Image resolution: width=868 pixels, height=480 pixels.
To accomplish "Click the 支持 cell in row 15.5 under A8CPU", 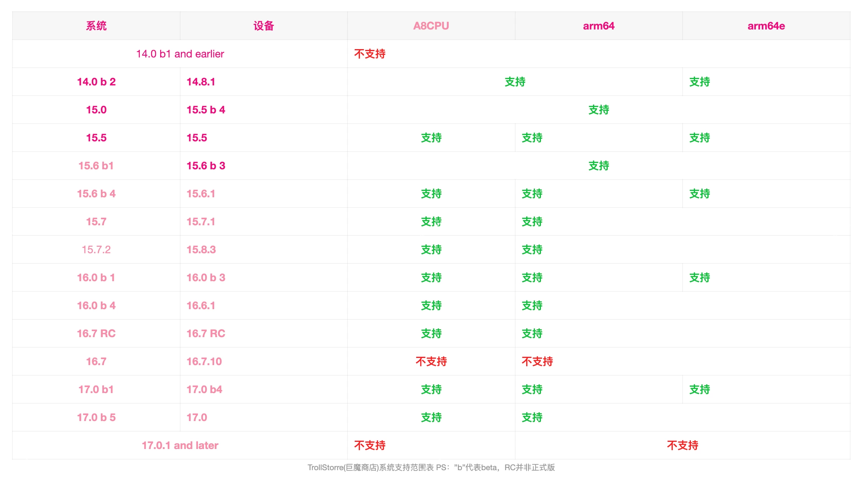I will [431, 138].
